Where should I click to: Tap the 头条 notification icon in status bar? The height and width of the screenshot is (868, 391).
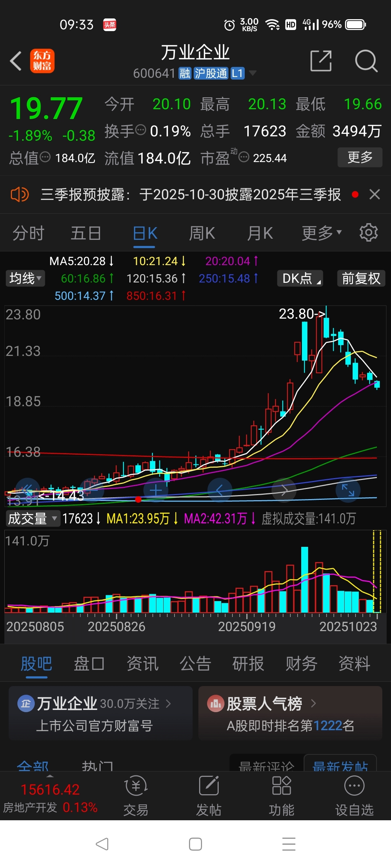click(110, 25)
